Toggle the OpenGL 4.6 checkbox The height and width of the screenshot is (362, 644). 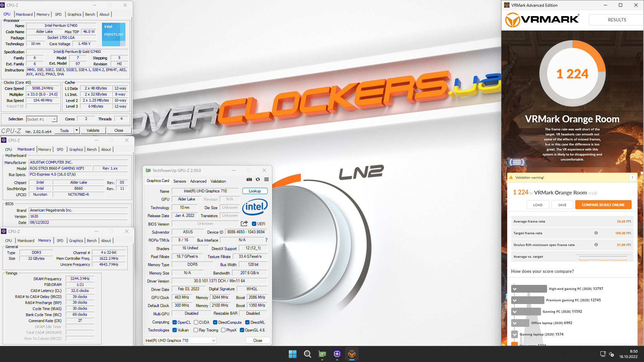tap(242, 330)
